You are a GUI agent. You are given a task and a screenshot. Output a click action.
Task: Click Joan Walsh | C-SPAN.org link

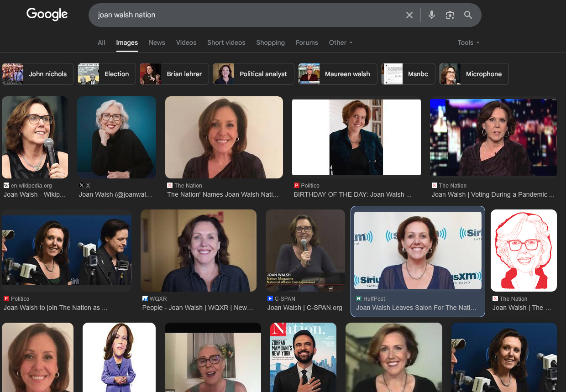(x=305, y=308)
